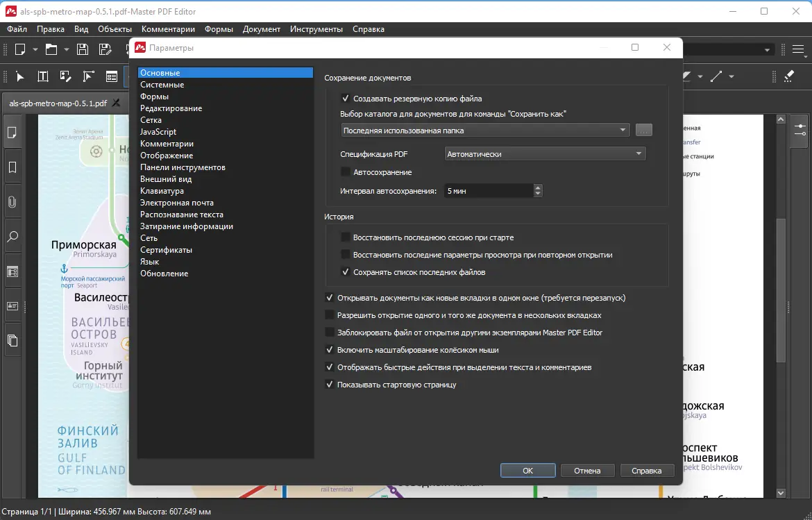Click the Справка button in dialog

point(647,470)
